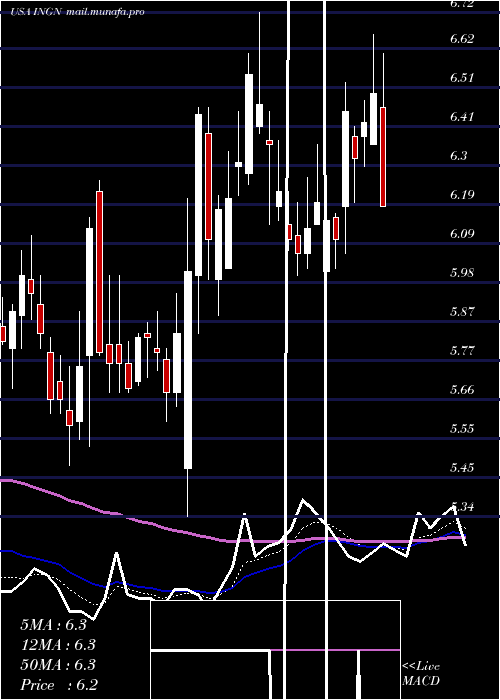Select the 5.77 price axis label
The image size is (500, 700).
coord(462,351)
